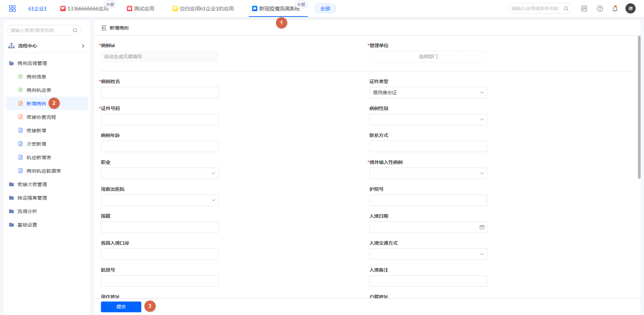Switch to the 测试应用 tab

pyautogui.click(x=141, y=9)
